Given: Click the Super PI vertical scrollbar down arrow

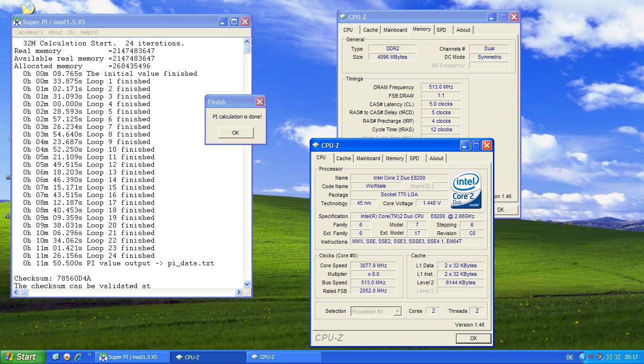Looking at the screenshot, I should point(247,284).
